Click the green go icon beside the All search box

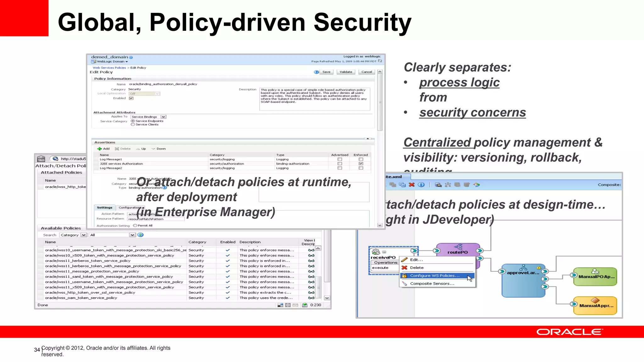tap(141, 235)
